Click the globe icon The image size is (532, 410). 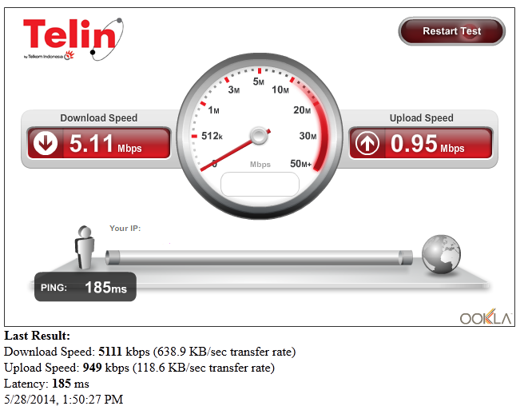click(x=441, y=254)
